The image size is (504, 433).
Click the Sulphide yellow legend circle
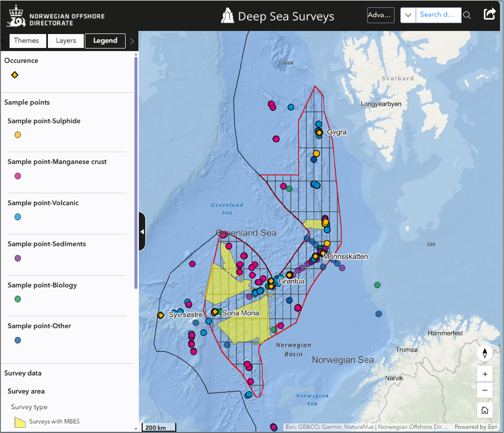pos(18,135)
